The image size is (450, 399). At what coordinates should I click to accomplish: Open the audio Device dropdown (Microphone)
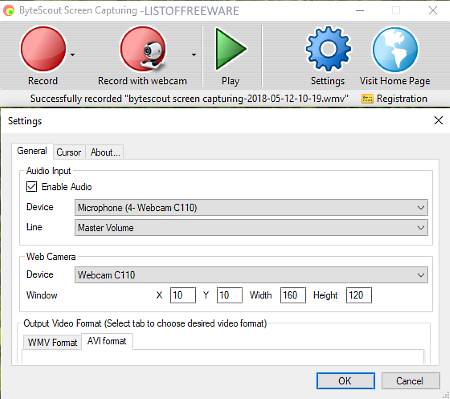tap(251, 208)
